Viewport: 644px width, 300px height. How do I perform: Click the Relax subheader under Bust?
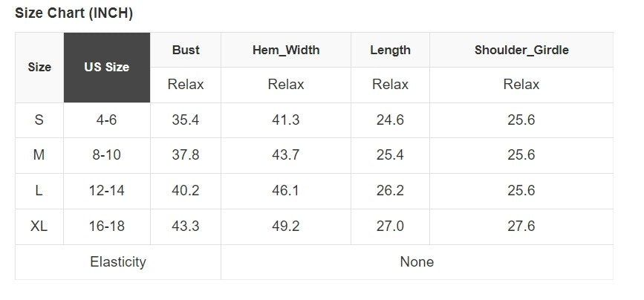point(186,85)
